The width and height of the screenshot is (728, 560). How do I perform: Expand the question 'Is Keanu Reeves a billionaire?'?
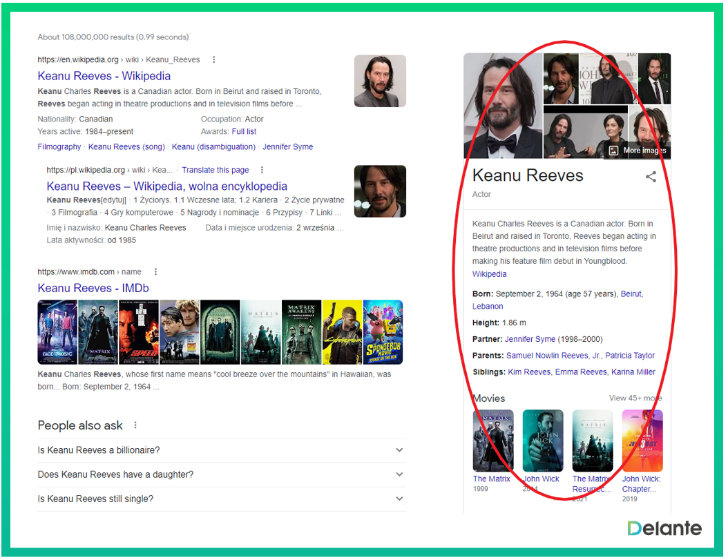[x=222, y=450]
